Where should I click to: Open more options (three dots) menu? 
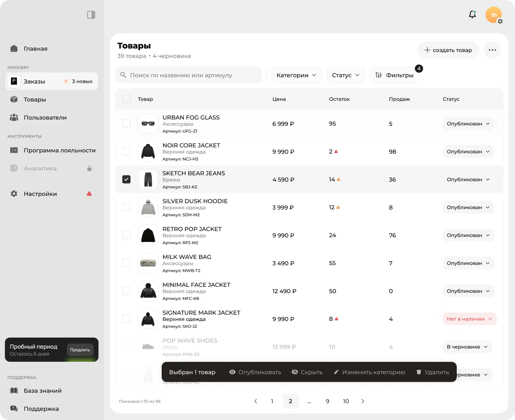[x=492, y=50]
